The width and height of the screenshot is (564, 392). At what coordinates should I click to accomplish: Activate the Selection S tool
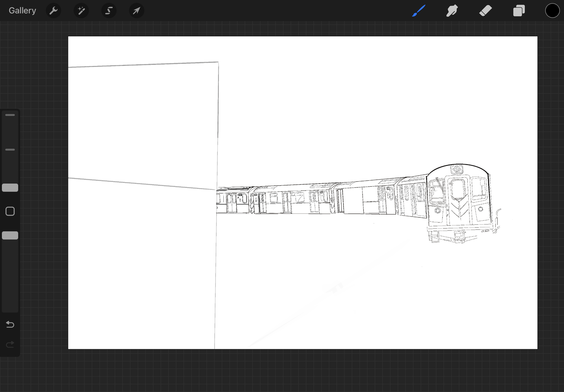click(109, 11)
